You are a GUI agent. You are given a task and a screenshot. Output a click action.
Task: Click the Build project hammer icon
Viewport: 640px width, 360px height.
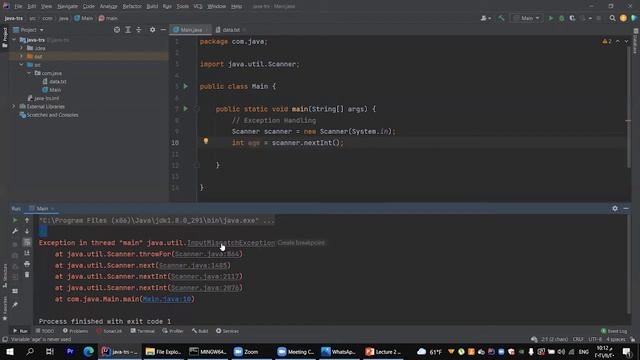click(x=502, y=18)
